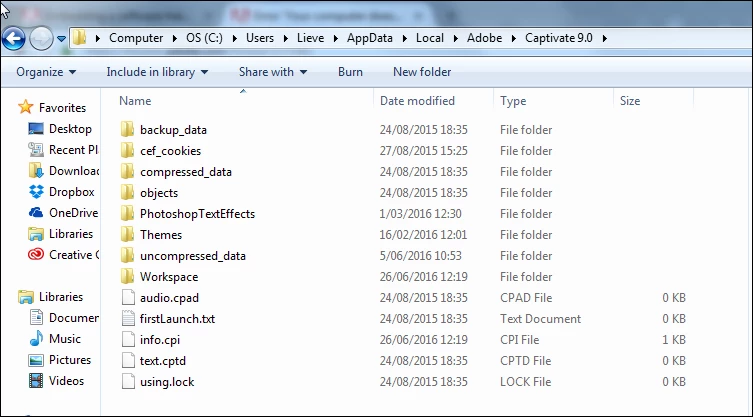
Task: Click the Workspace folder icon
Action: pos(127,277)
